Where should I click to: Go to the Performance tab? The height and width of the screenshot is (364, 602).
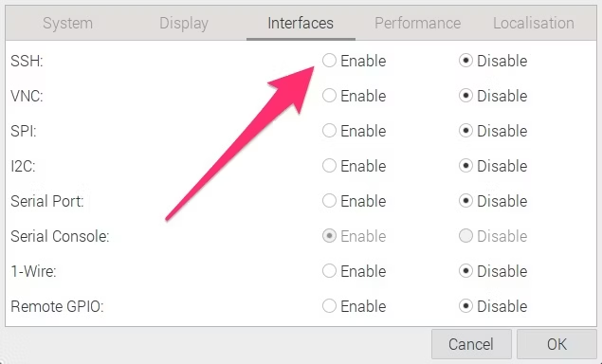418,23
